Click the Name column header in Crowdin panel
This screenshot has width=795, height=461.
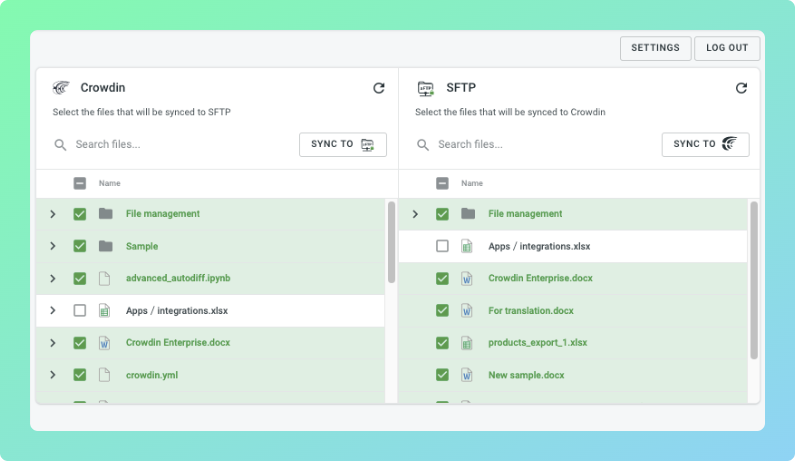coord(110,183)
